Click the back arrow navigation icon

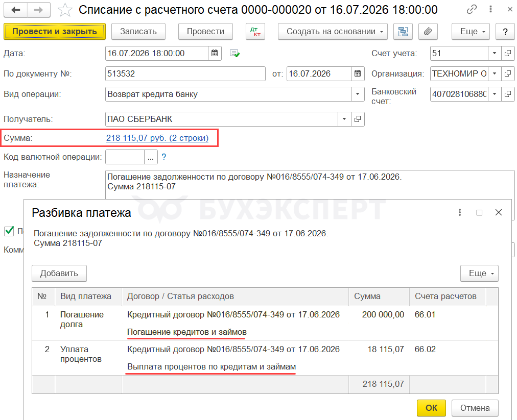(x=15, y=10)
